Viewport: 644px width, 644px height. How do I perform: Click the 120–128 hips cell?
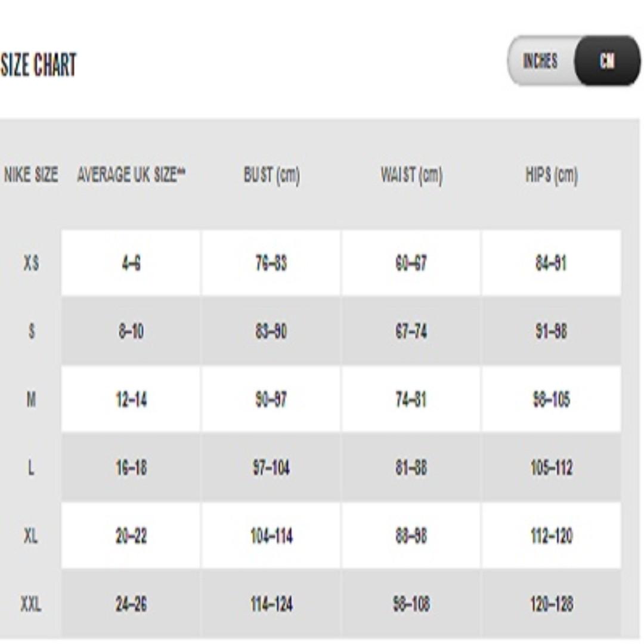(x=552, y=605)
